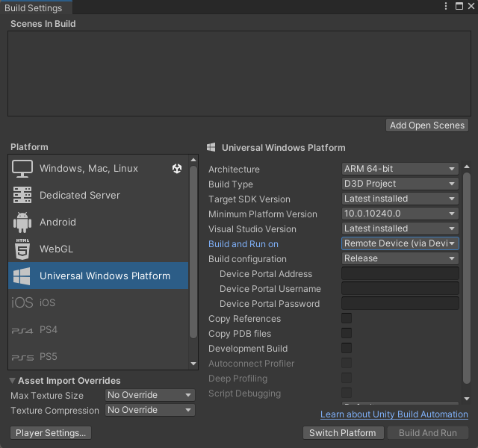Click the platform list scrollbar thumb

coord(193,252)
